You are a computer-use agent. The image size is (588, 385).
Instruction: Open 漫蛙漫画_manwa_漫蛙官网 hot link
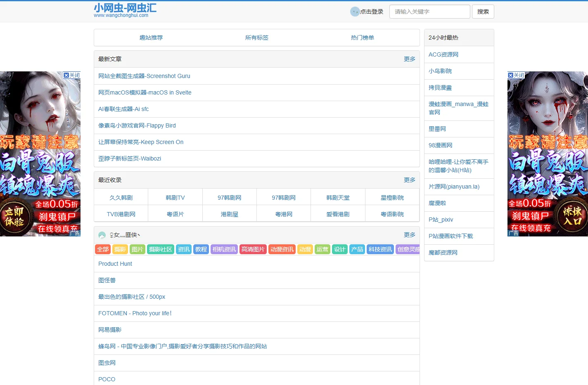(x=458, y=108)
